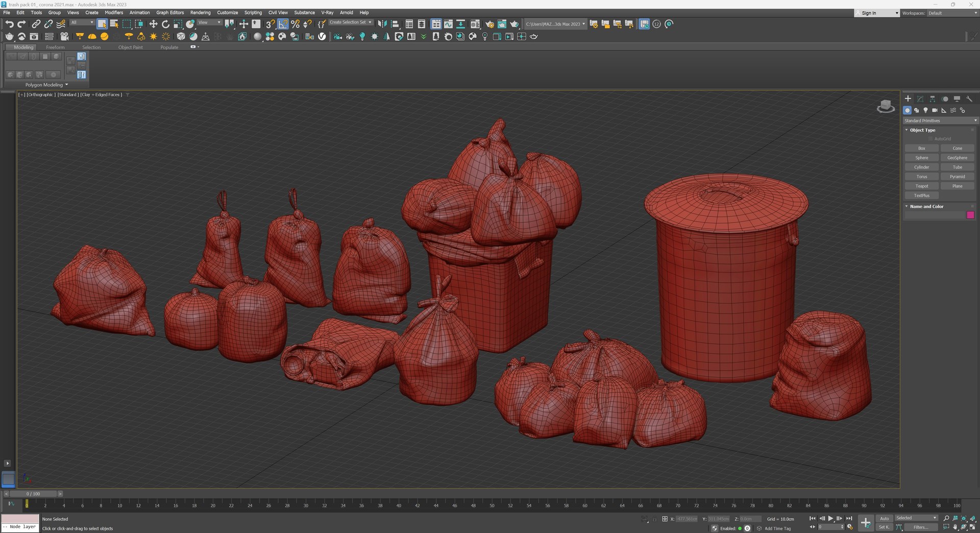Click the Redo arrow icon
Screen dimensions: 980x533
pyautogui.click(x=21, y=24)
